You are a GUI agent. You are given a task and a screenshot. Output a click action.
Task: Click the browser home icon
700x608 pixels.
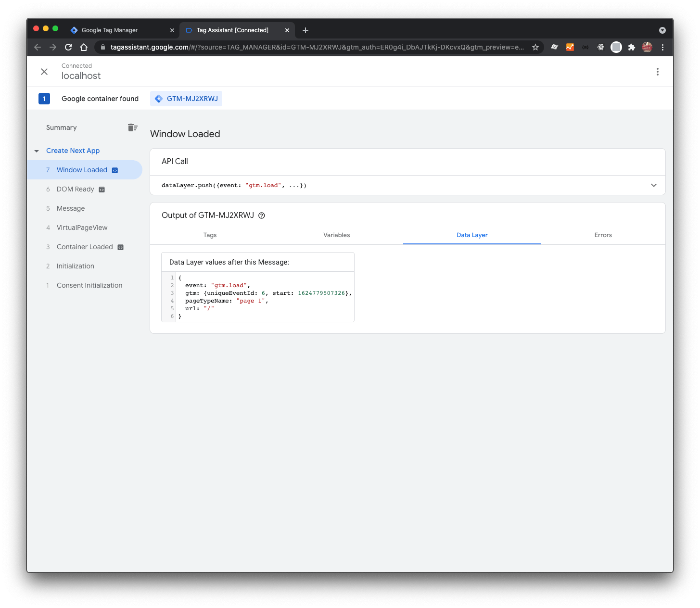[84, 47]
